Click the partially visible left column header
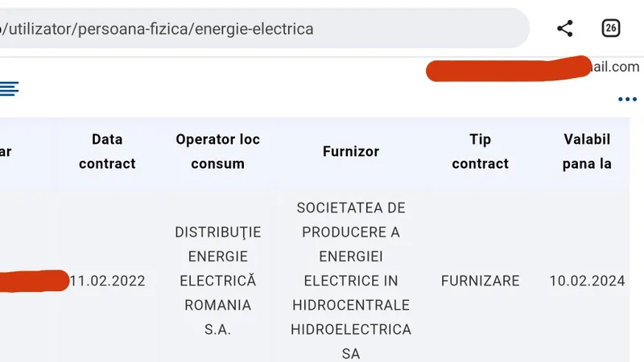 coord(6,151)
